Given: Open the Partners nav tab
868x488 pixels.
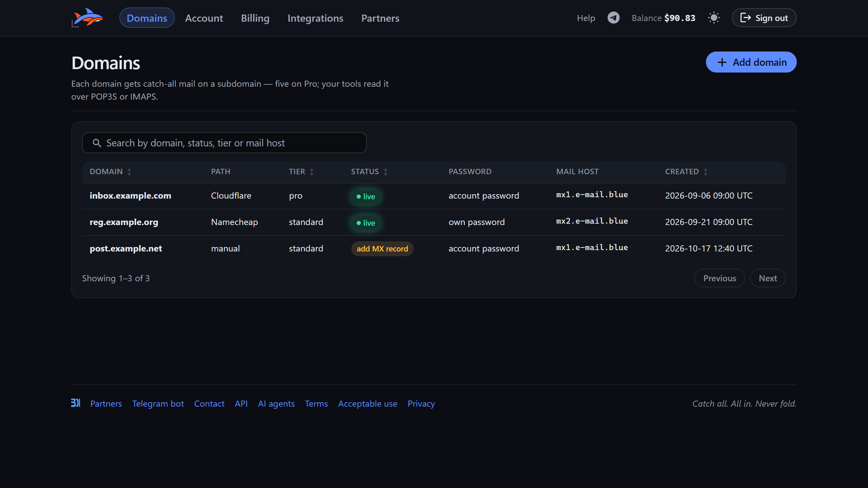Looking at the screenshot, I should (x=380, y=18).
